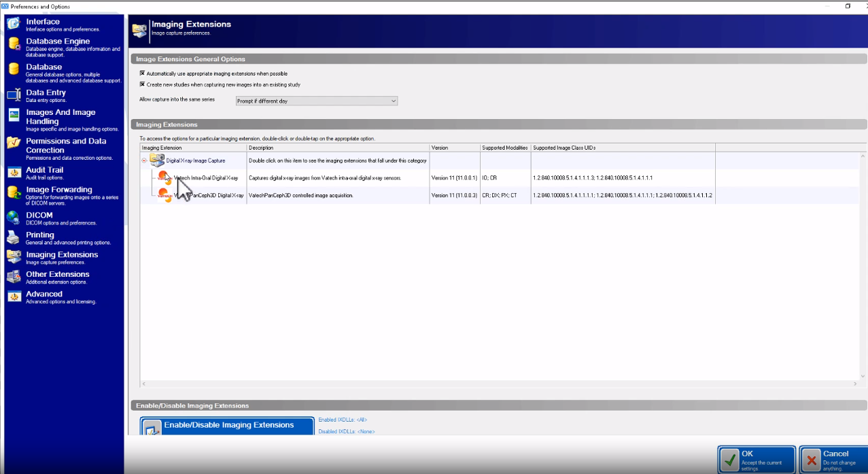Click the Enable/Disable Imaging Extensions button icon
Screen dimensions: 868x474
coord(152,428)
